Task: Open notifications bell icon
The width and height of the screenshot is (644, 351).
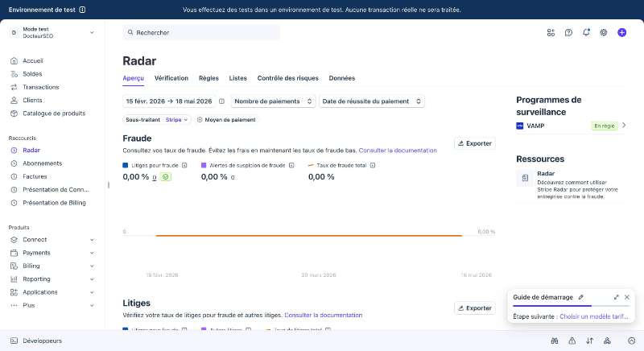Action: point(586,32)
